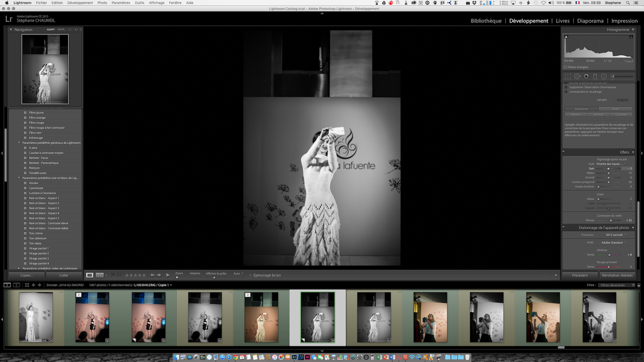Enable Epreuvage écran checkbox

250,275
